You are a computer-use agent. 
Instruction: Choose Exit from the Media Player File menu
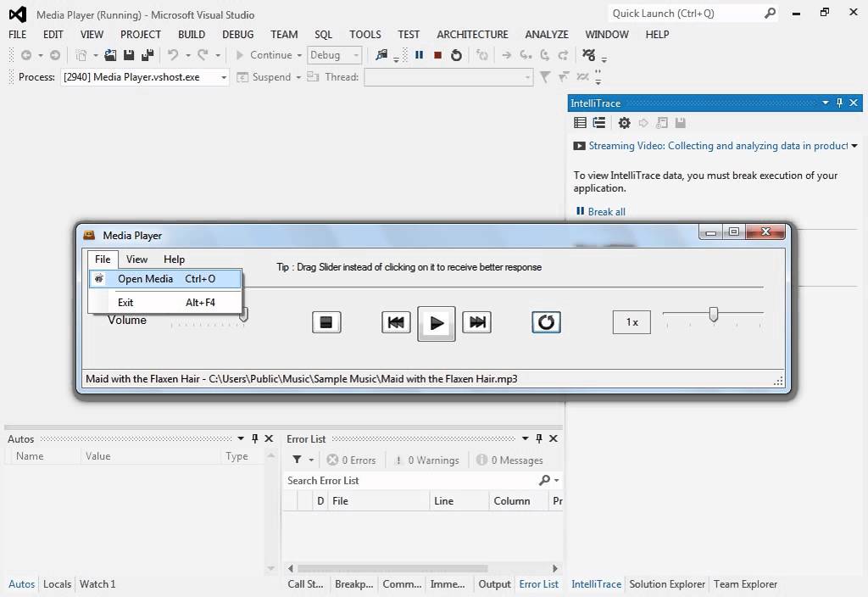coord(165,303)
